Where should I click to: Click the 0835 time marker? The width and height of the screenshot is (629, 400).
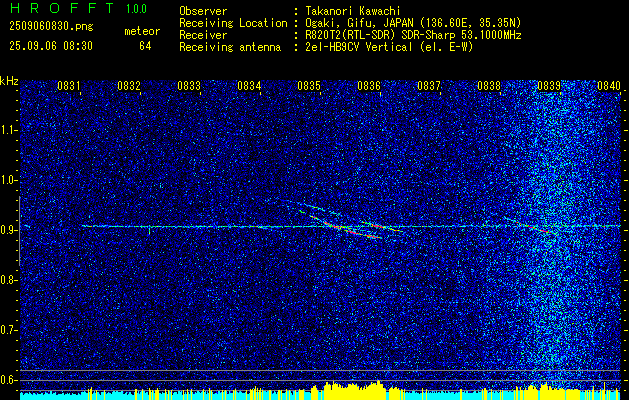309,86
